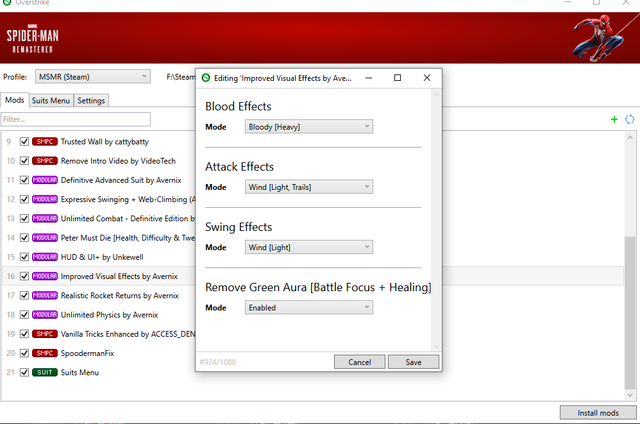Screen dimensions: 640x424
Task: Click the blue refresh mods icon
Action: pos(629,119)
